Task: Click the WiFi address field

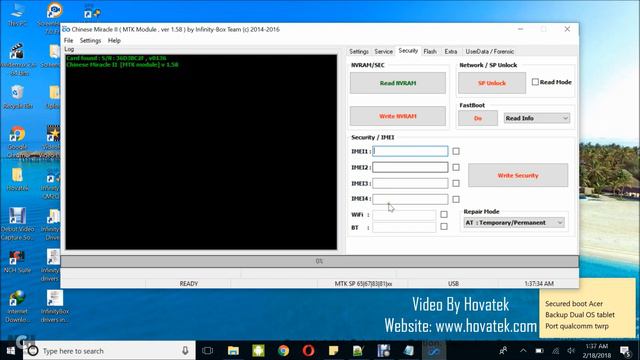Action: [x=404, y=215]
